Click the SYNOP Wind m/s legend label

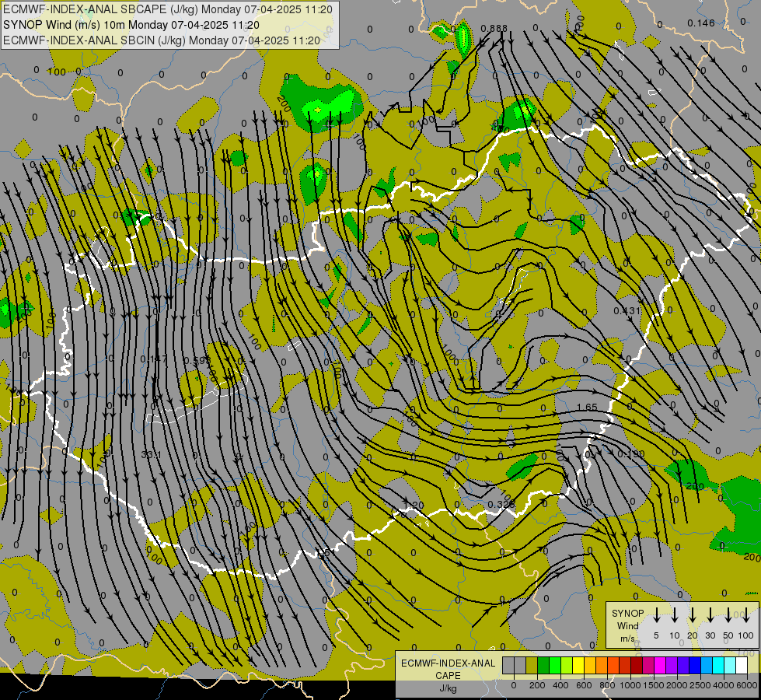click(x=627, y=625)
